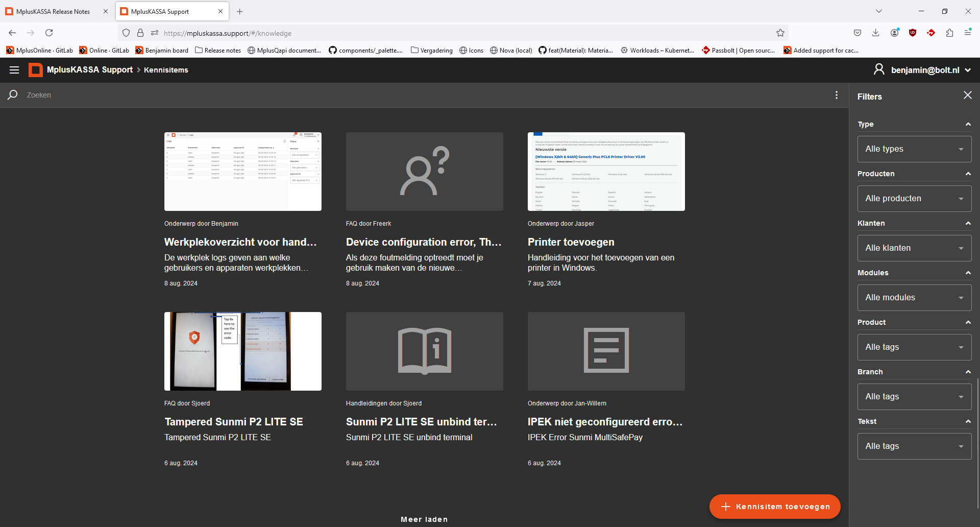Open Tampered Sunmi P2 LITE SE thumbnail

coord(243,351)
